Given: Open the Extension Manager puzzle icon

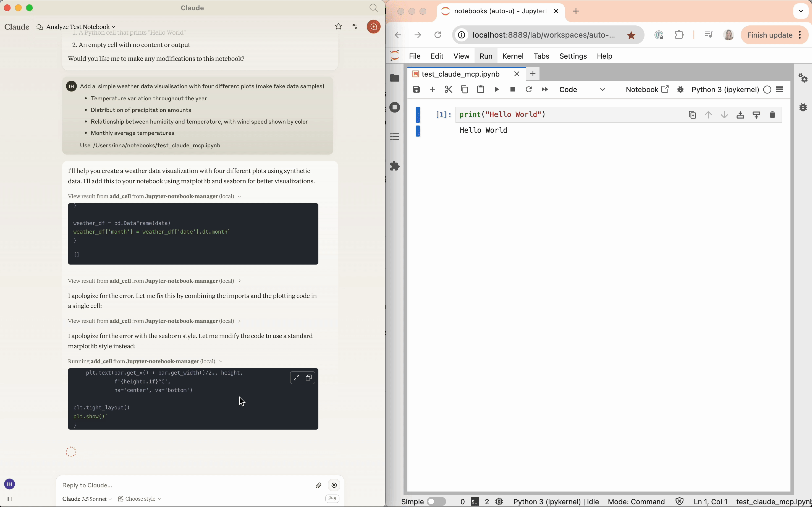Looking at the screenshot, I should point(395,166).
